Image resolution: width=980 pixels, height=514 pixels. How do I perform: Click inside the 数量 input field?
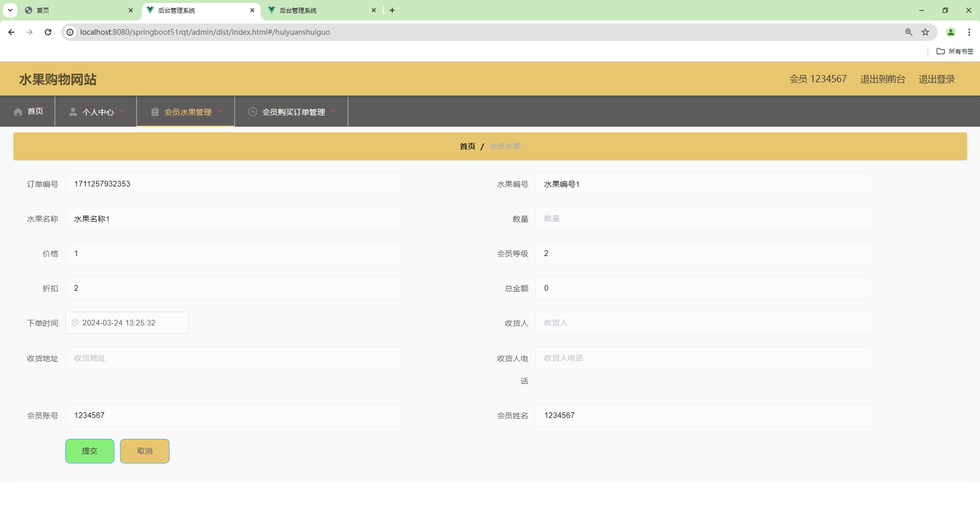coord(703,218)
